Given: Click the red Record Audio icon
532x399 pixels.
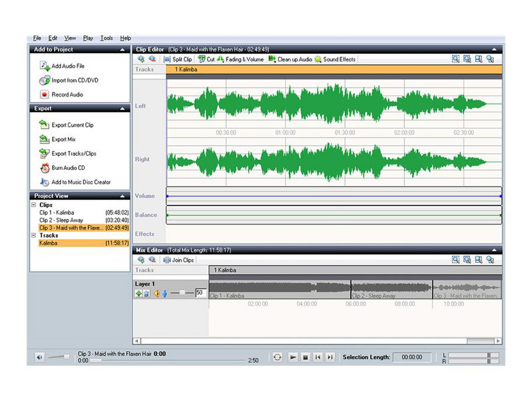Looking at the screenshot, I should click(44, 94).
